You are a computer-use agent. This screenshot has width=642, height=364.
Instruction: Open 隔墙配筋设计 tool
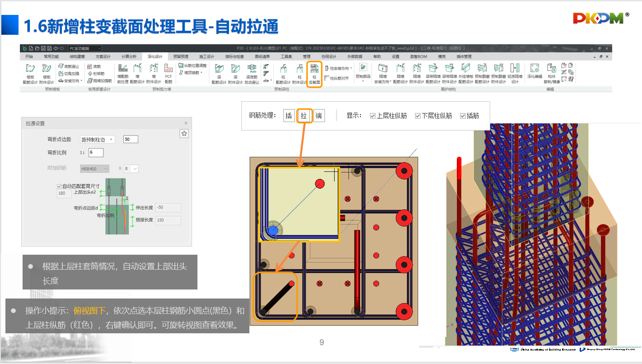400,74
